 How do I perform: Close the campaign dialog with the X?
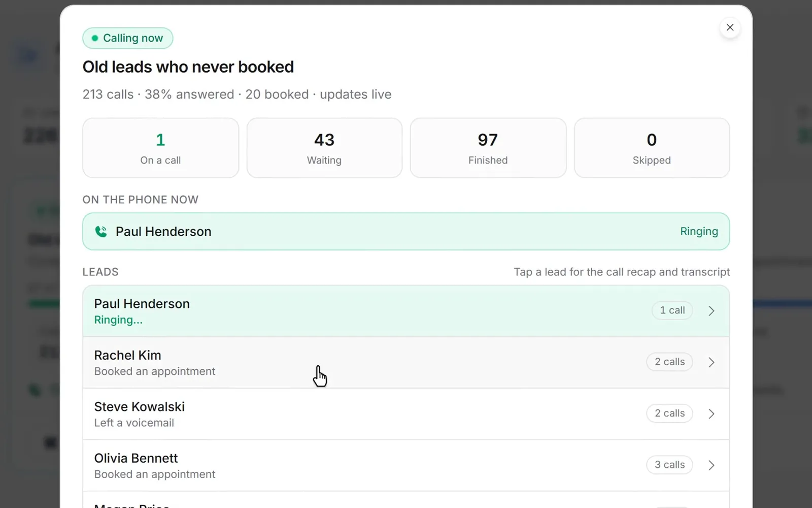730,27
